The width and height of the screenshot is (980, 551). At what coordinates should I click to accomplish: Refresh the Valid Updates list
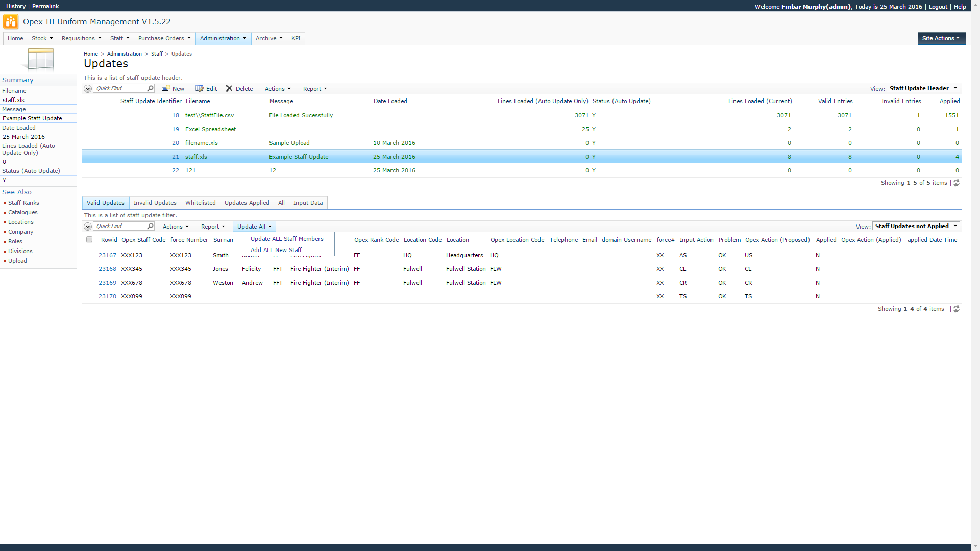(957, 309)
